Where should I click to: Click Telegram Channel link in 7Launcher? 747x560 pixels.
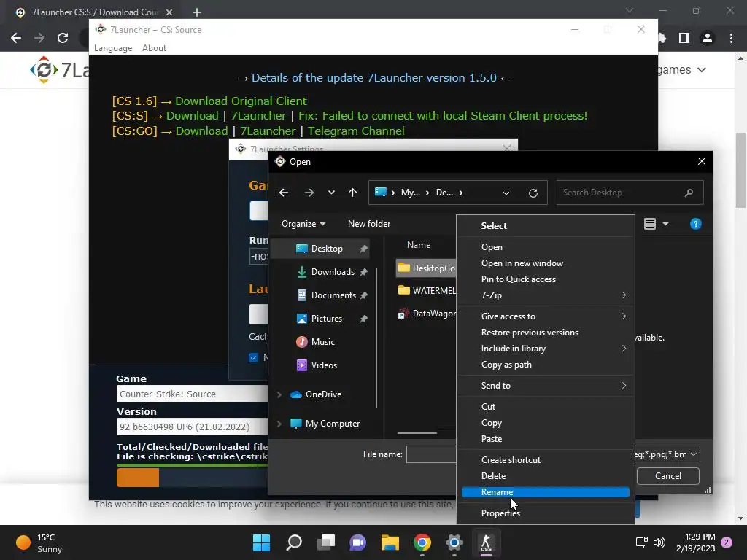pyautogui.click(x=356, y=131)
